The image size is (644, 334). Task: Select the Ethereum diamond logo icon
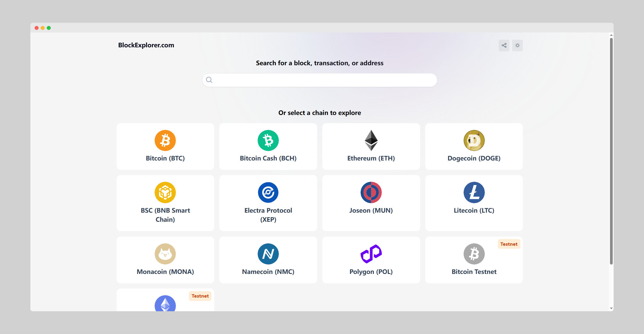click(371, 140)
